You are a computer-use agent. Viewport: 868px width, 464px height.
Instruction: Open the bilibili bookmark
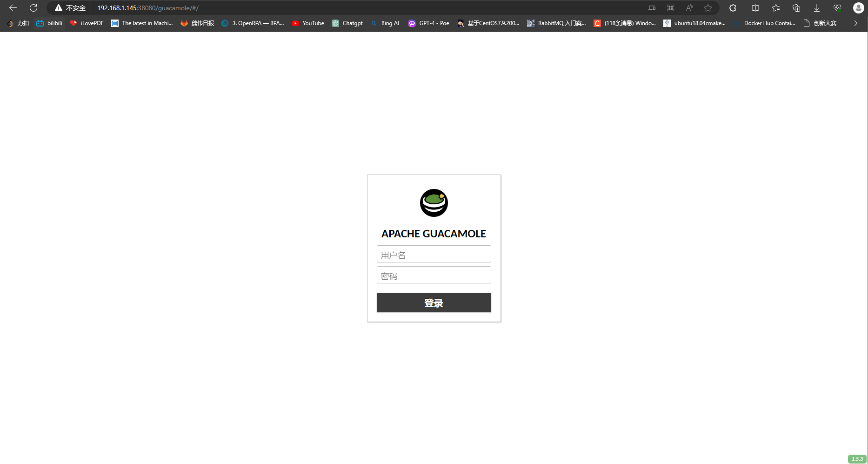[x=49, y=23]
